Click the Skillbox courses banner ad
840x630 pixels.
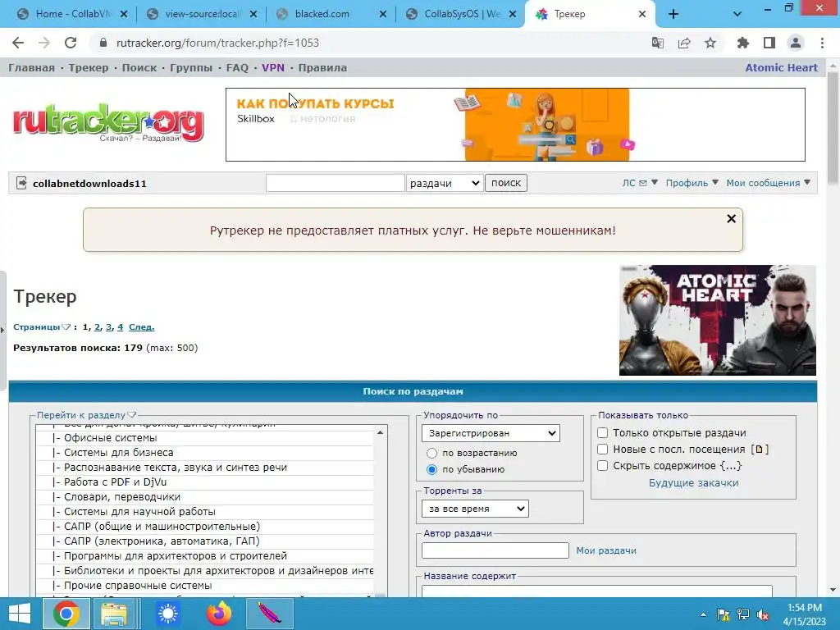pos(515,125)
